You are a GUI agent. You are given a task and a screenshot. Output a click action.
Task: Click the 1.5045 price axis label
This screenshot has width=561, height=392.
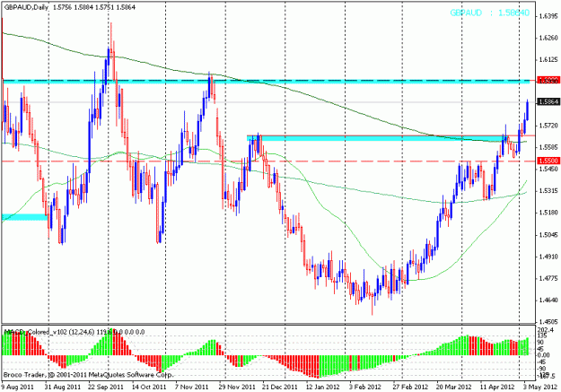pos(548,235)
